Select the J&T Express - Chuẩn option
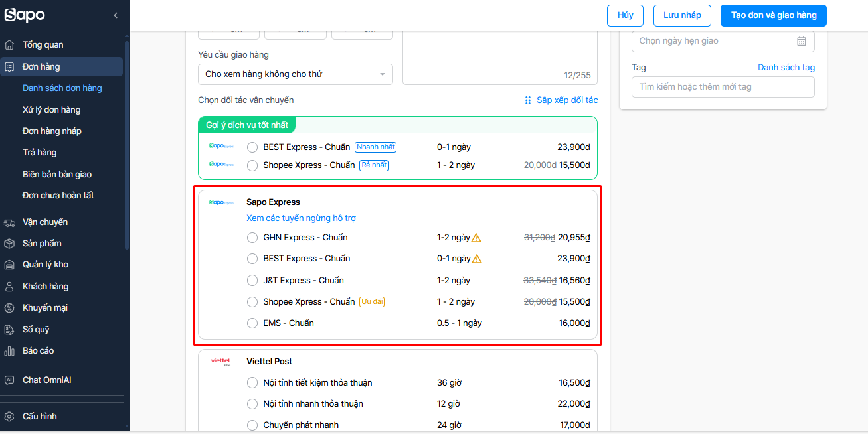 coord(252,281)
